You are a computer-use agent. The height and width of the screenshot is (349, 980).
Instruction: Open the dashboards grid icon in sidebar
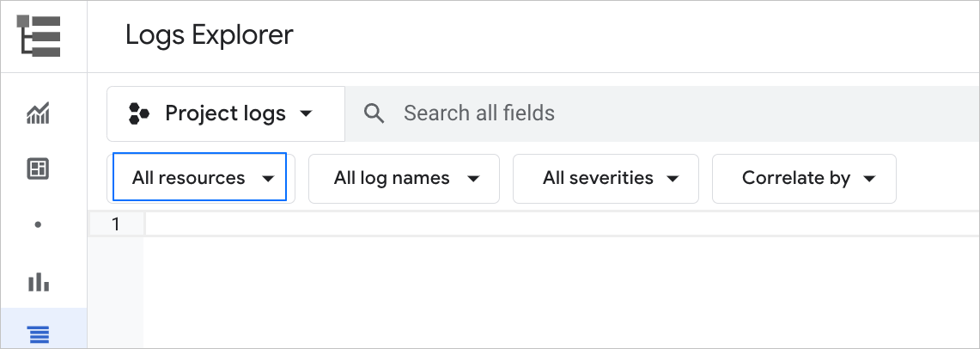tap(39, 169)
